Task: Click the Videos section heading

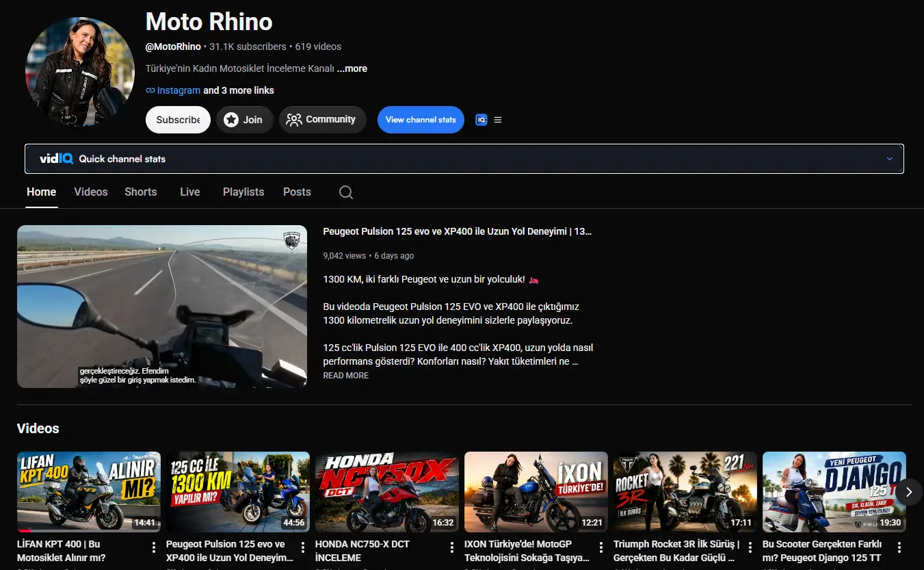Action: tap(38, 428)
